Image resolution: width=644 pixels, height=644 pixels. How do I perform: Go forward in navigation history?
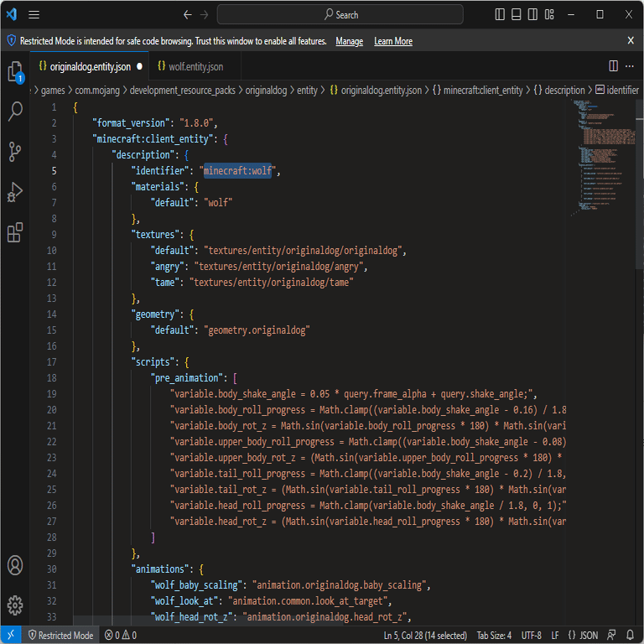coord(204,15)
